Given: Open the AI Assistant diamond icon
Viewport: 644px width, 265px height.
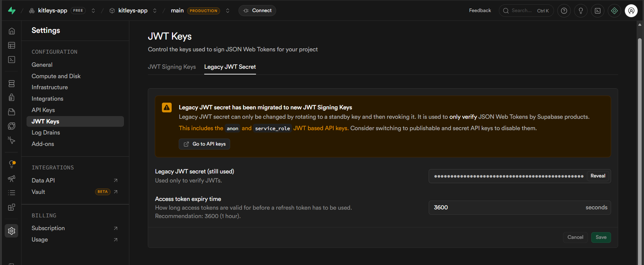Looking at the screenshot, I should pos(614,11).
